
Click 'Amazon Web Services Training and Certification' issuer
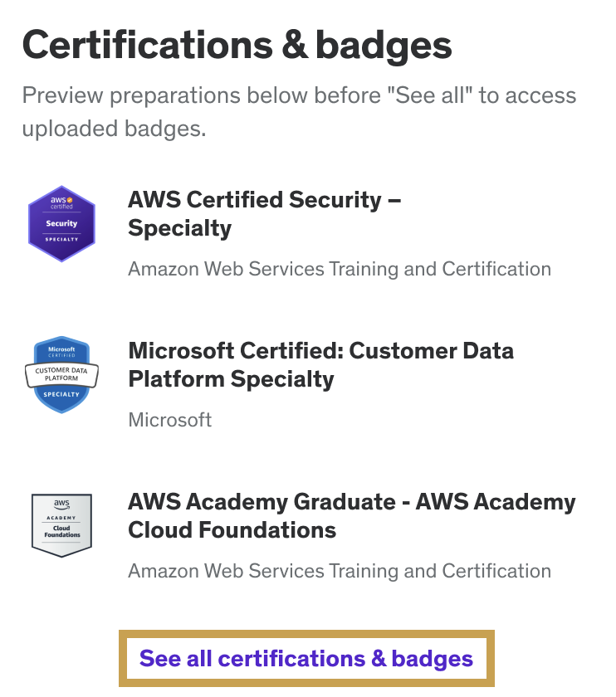pyautogui.click(x=339, y=269)
